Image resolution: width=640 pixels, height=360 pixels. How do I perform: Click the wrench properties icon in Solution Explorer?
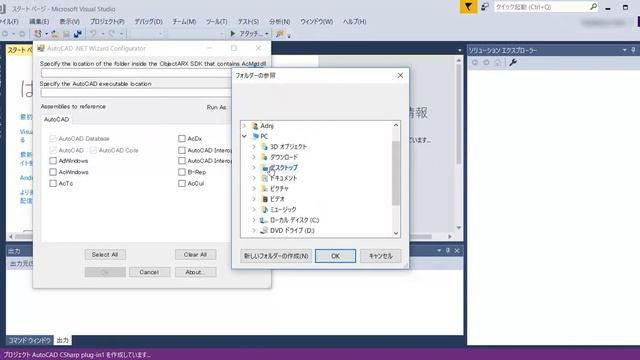pos(513,62)
